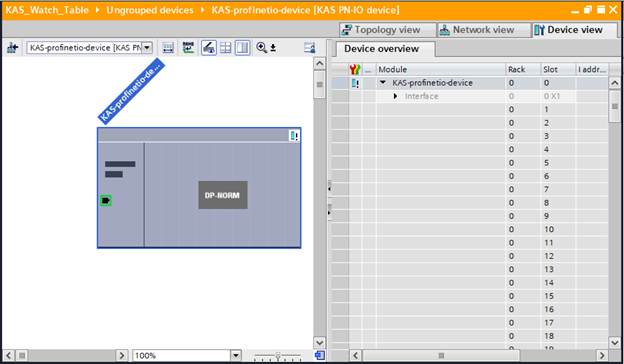Screen dimensions: 624x364
Task: Open zoom options arrow next to magnifier
Action: point(273,48)
